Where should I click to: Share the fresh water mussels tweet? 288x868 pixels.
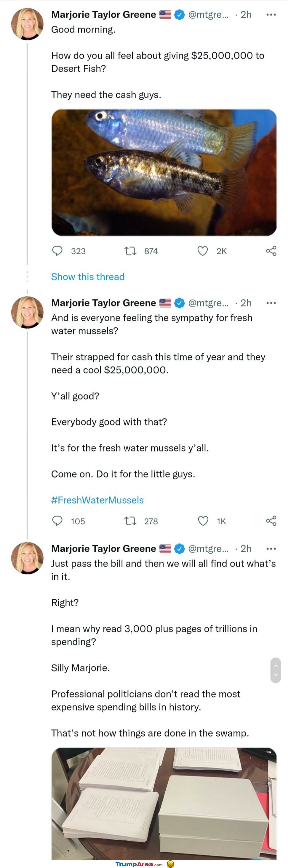pos(271,521)
